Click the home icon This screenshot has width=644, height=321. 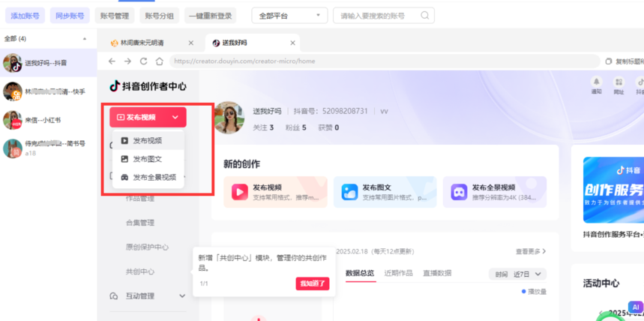pyautogui.click(x=160, y=61)
